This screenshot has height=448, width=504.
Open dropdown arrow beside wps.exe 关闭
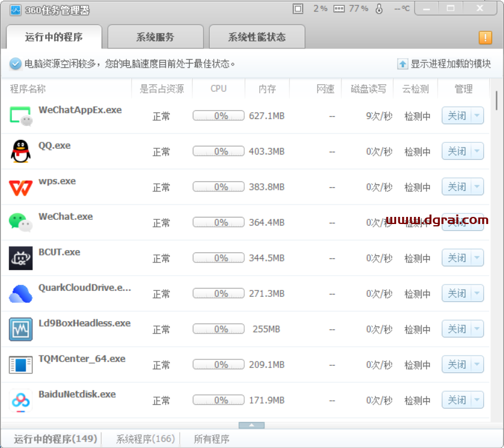click(477, 187)
